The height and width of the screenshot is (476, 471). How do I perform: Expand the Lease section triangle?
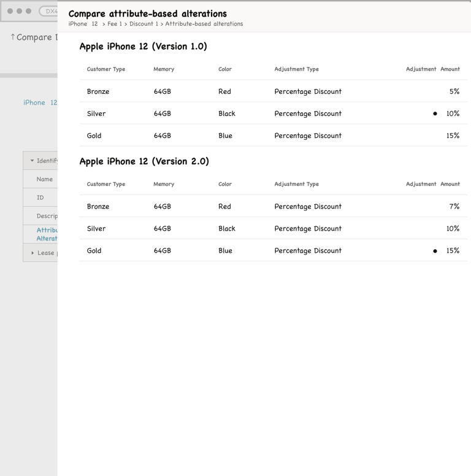click(33, 253)
